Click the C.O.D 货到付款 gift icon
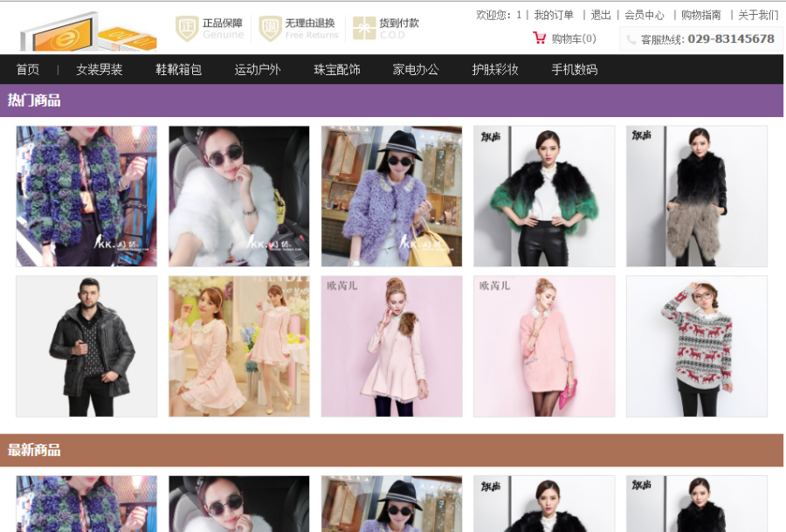 coord(364,28)
